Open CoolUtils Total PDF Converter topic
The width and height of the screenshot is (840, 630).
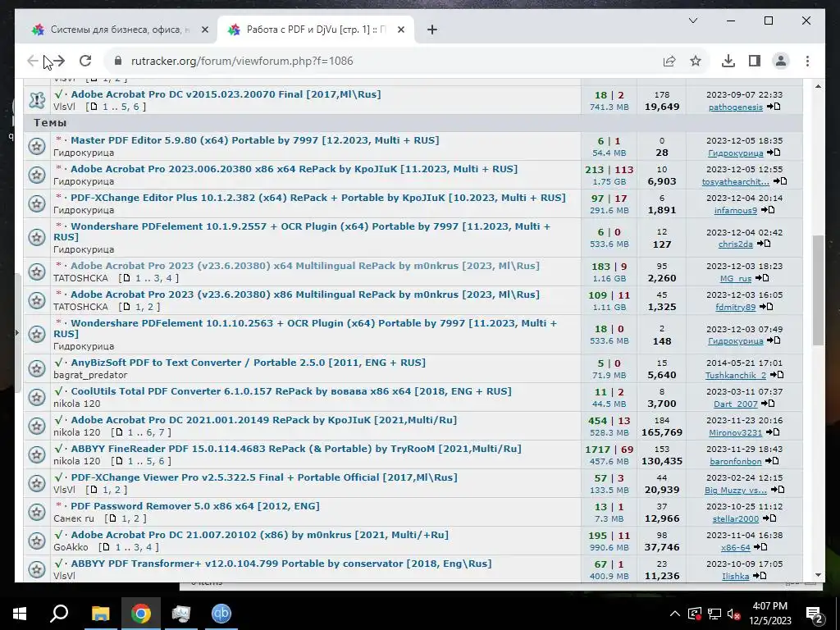[x=291, y=391]
